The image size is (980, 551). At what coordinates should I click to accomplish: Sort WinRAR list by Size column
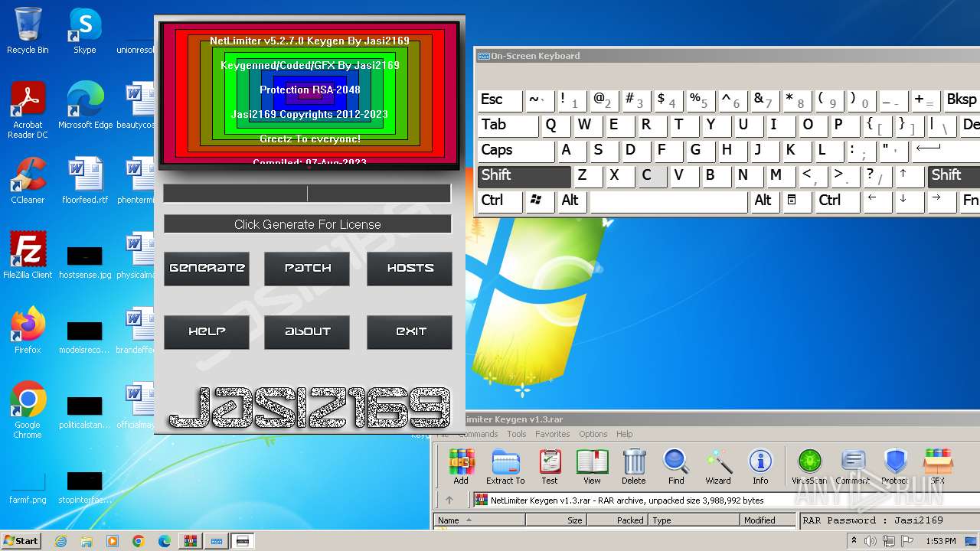[556, 520]
